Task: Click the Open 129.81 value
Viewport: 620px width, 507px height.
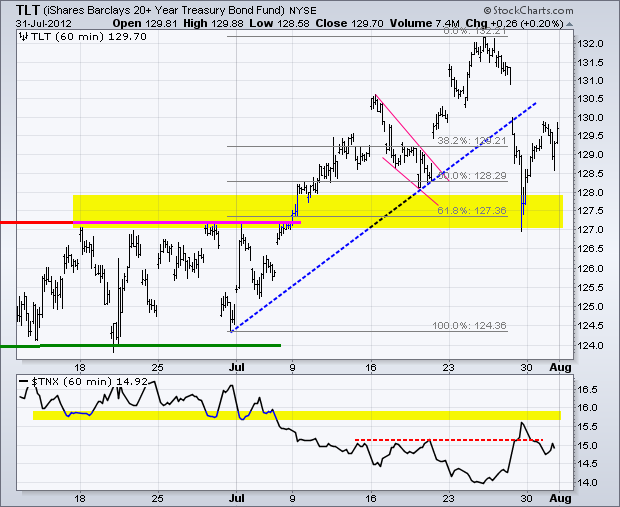Action: click(145, 23)
